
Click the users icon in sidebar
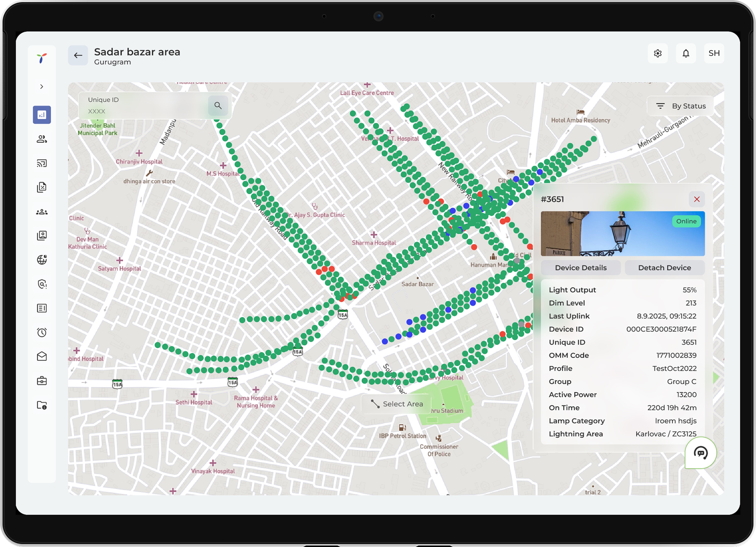click(42, 139)
